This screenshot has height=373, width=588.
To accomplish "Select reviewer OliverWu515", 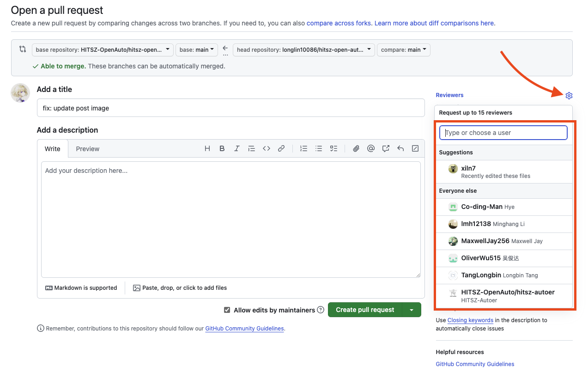I will pos(504,258).
